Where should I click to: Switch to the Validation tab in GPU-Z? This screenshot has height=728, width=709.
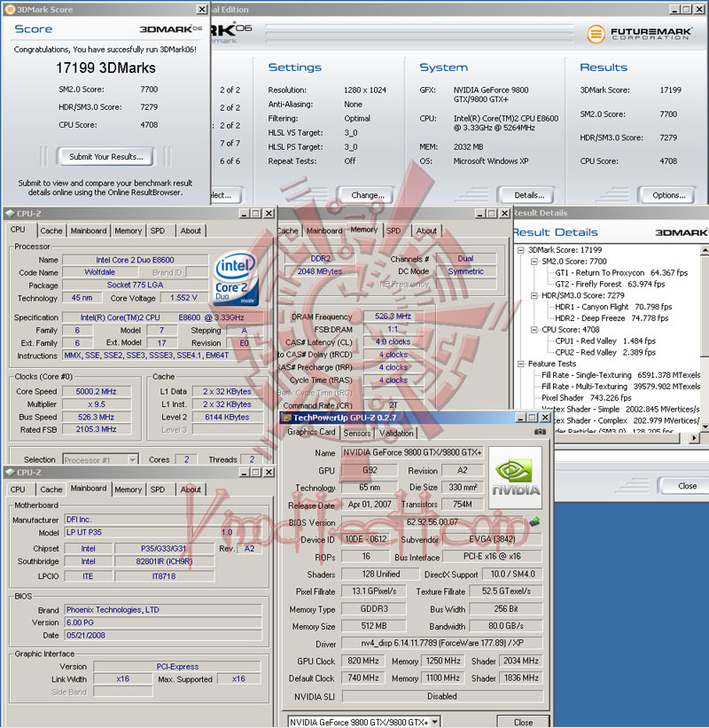(396, 434)
